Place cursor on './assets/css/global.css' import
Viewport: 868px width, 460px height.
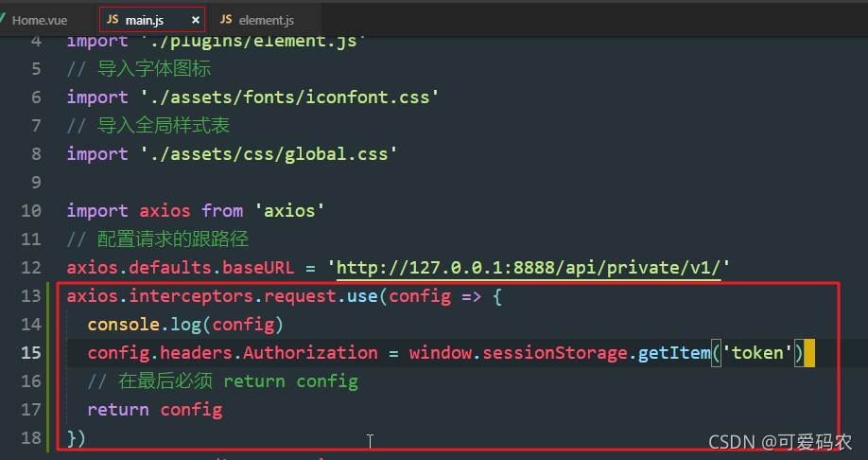(269, 154)
